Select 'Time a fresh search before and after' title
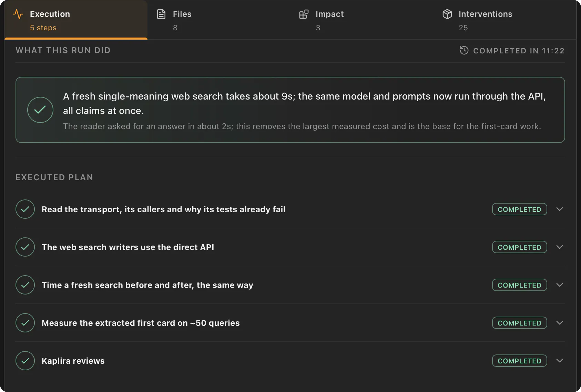 [x=147, y=285]
